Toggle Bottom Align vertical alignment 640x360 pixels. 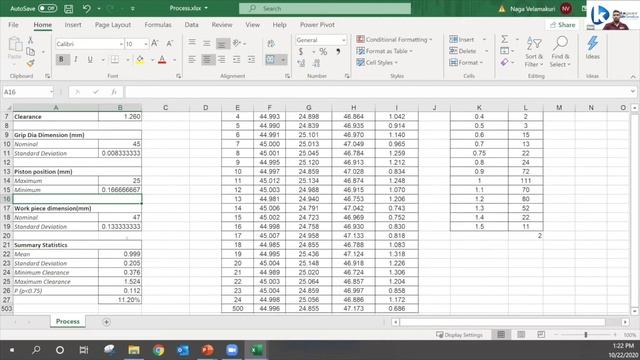pos(222,43)
